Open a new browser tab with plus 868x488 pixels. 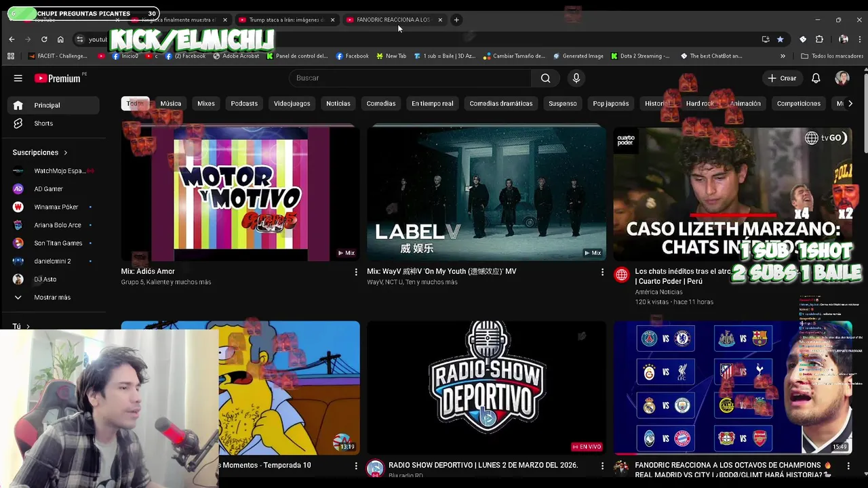(x=456, y=20)
